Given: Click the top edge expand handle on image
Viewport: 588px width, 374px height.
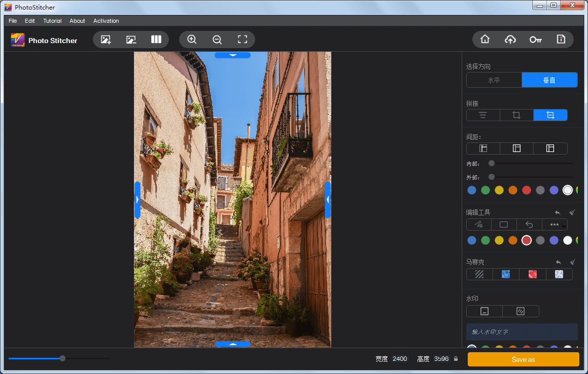Looking at the screenshot, I should click(x=232, y=55).
